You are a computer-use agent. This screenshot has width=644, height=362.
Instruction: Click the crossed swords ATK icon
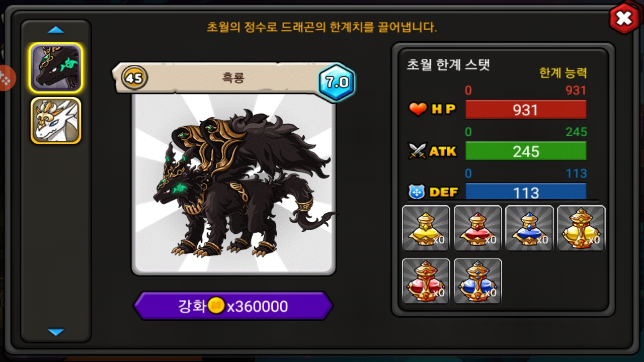click(418, 151)
